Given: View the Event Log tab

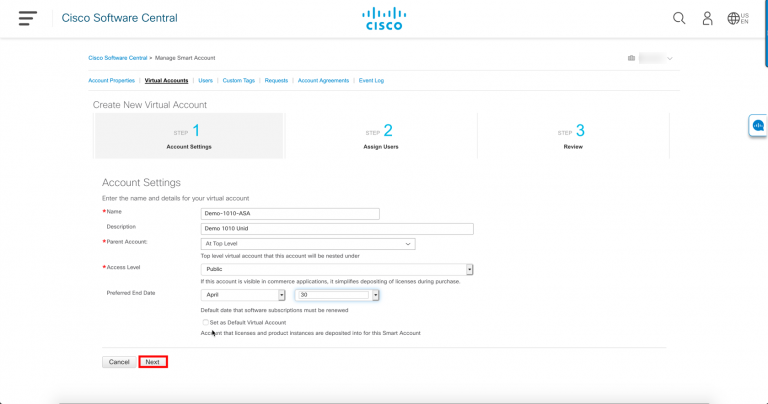Looking at the screenshot, I should [371, 80].
